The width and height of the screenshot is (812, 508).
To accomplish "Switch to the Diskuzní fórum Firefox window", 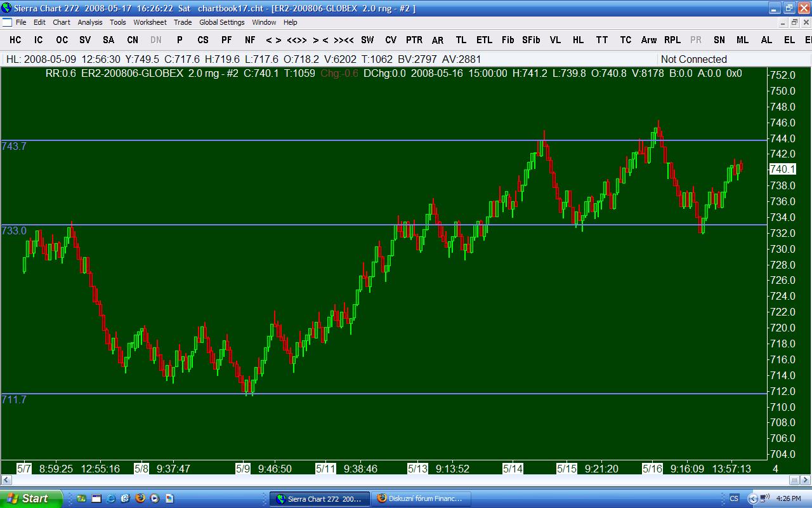I will pyautogui.click(x=419, y=498).
